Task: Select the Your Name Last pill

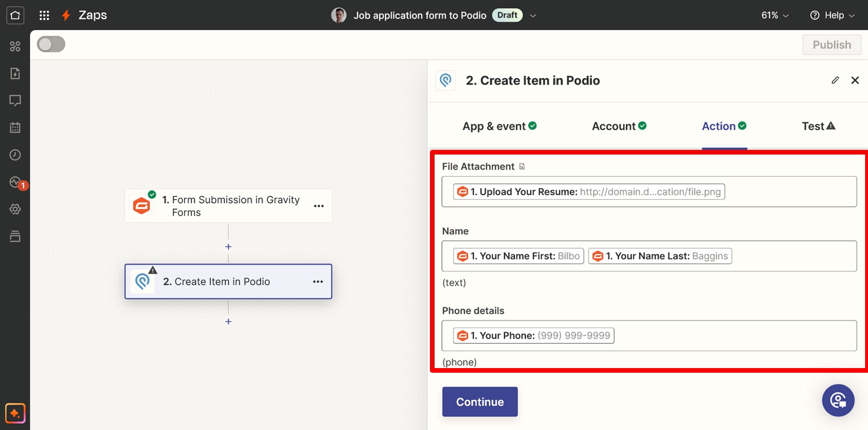Action: tap(660, 256)
